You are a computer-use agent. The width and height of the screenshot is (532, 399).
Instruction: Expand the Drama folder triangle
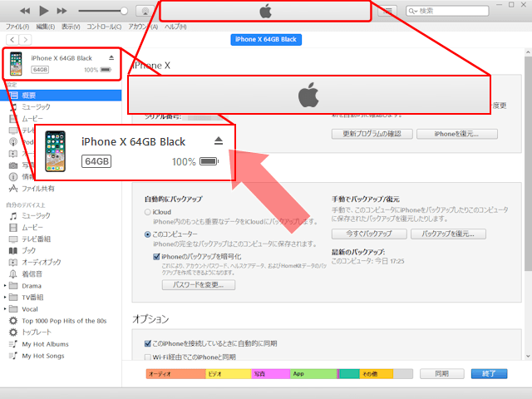tap(5, 286)
